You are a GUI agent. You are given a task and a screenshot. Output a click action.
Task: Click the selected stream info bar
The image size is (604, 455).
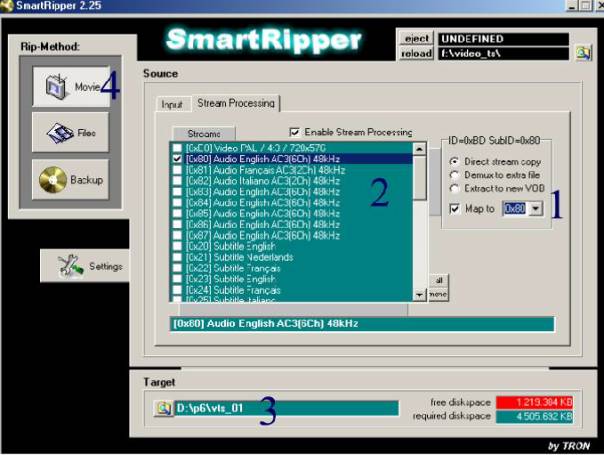(362, 324)
